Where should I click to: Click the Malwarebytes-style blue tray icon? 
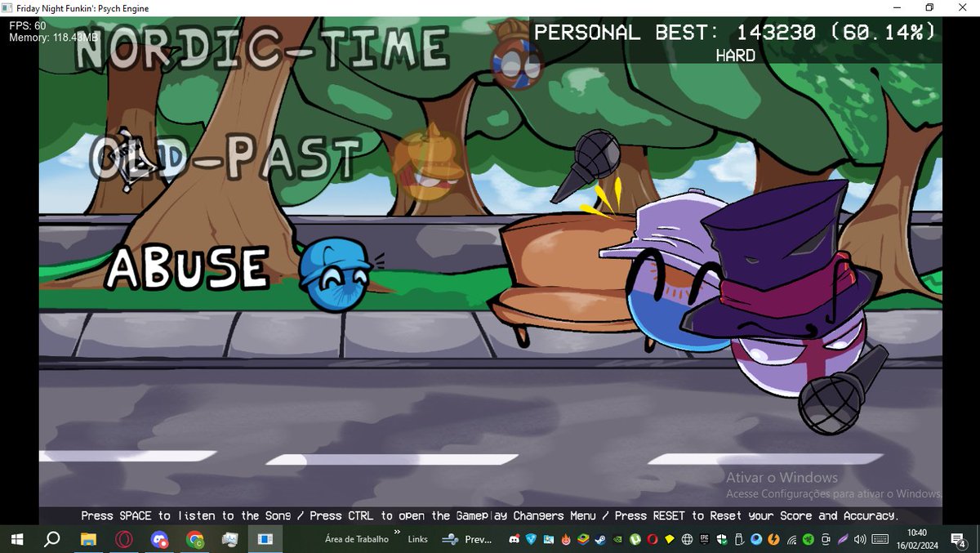532,539
